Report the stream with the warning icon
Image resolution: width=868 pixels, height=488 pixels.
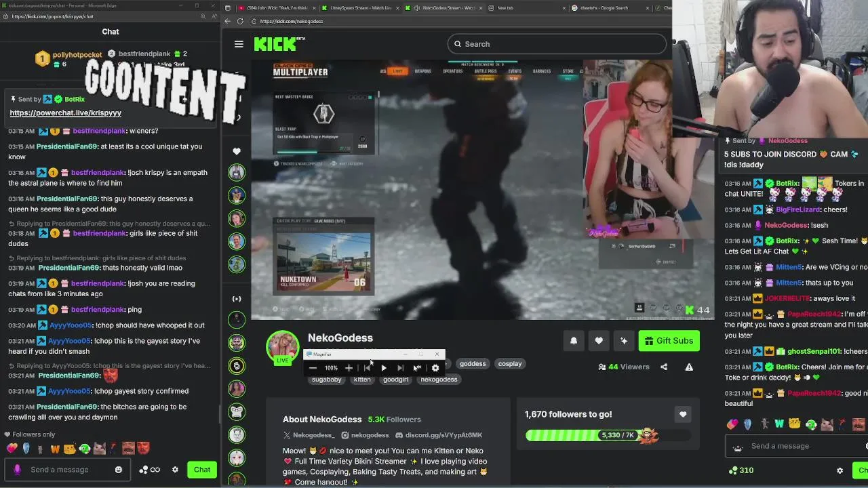tap(689, 367)
